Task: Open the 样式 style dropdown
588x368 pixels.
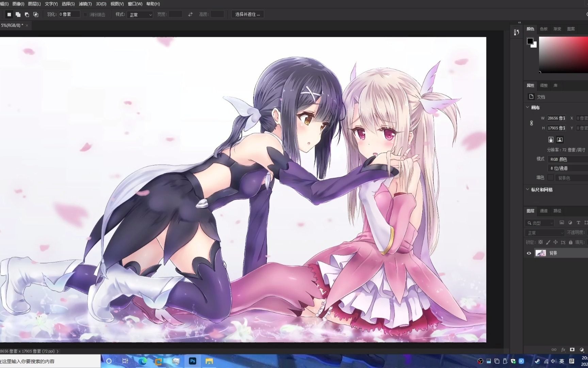Action: pyautogui.click(x=140, y=15)
